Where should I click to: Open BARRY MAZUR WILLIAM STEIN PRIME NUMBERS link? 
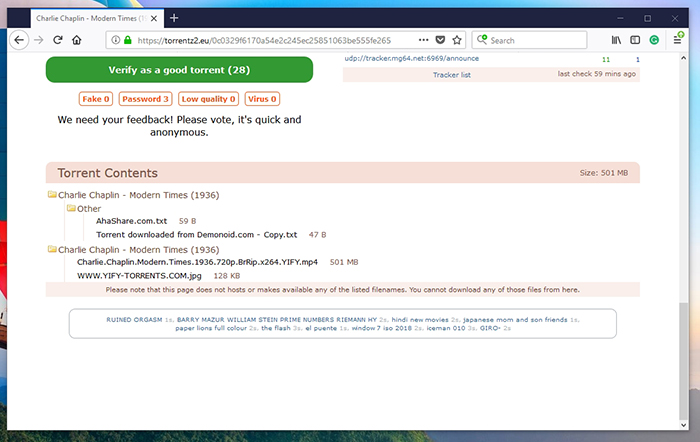[277, 320]
